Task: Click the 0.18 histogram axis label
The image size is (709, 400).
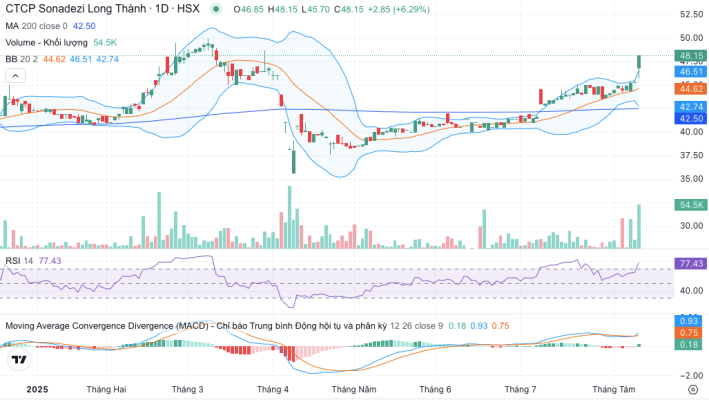Action: click(x=689, y=344)
